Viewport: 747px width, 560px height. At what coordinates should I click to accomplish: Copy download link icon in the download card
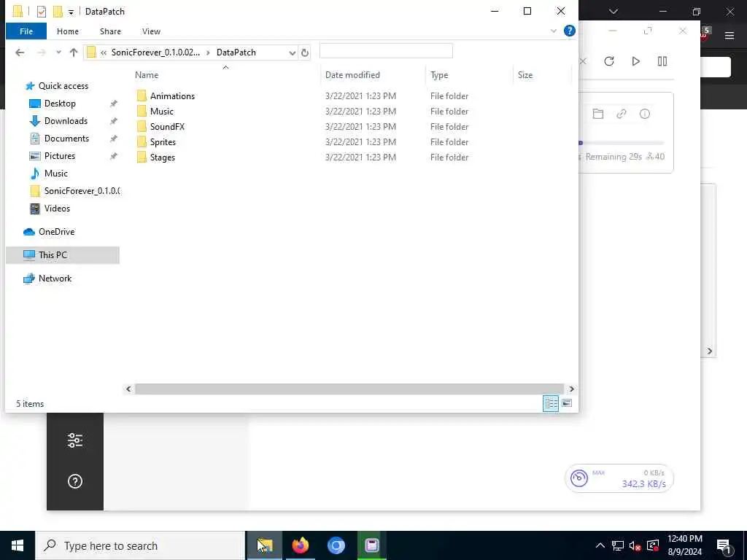click(x=622, y=114)
